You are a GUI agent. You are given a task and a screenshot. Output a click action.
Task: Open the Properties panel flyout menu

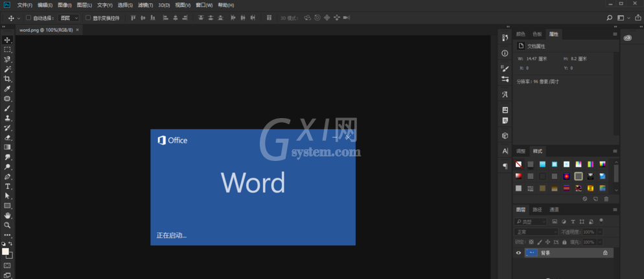point(615,34)
